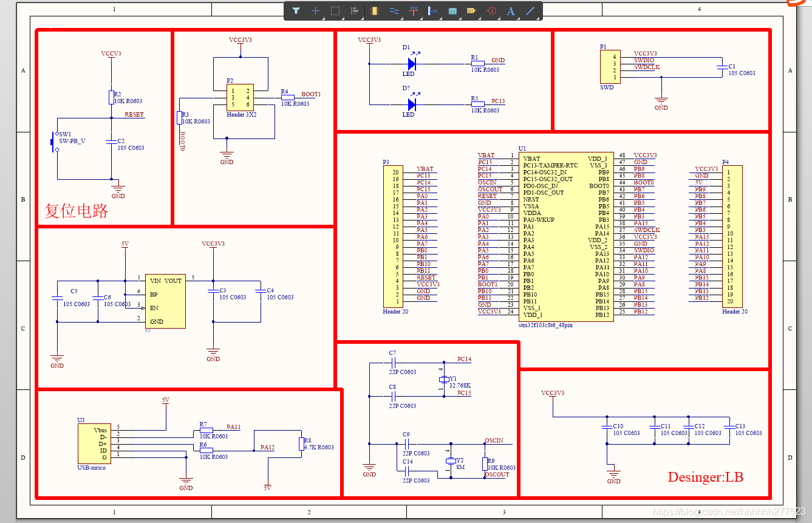The width and height of the screenshot is (812, 523).
Task: Click the BOOT1 net label
Action: coord(311,94)
